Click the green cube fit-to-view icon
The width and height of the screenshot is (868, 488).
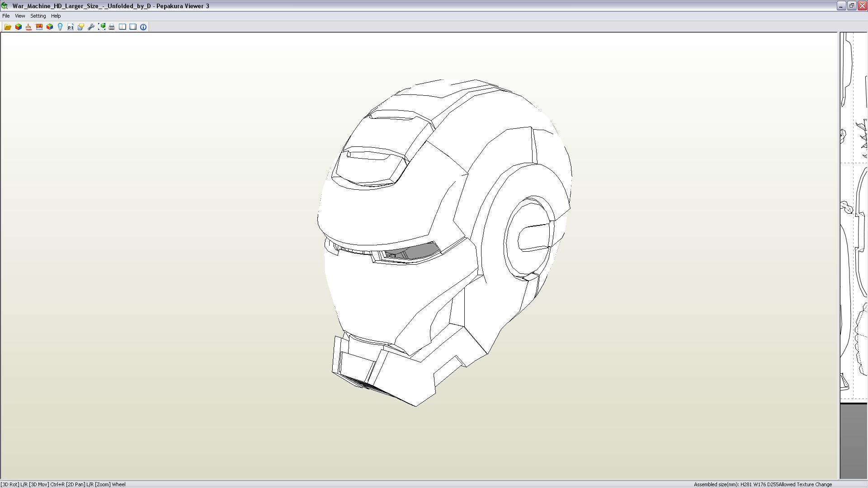(102, 27)
